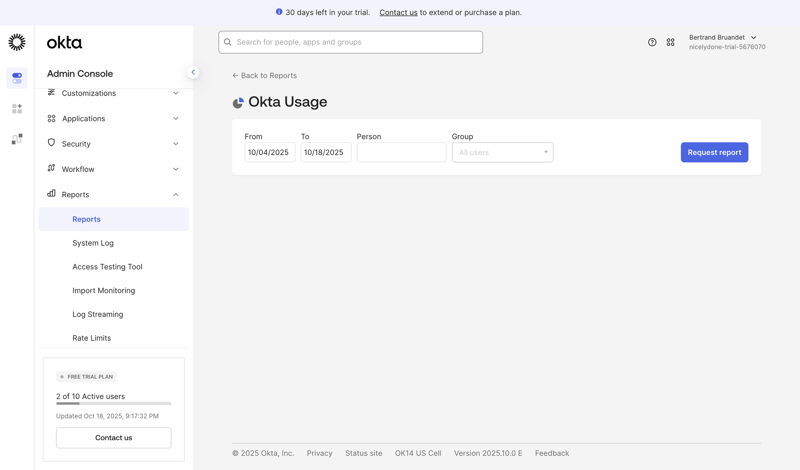Click the To date field
This screenshot has height=470, width=800.
pyautogui.click(x=326, y=152)
